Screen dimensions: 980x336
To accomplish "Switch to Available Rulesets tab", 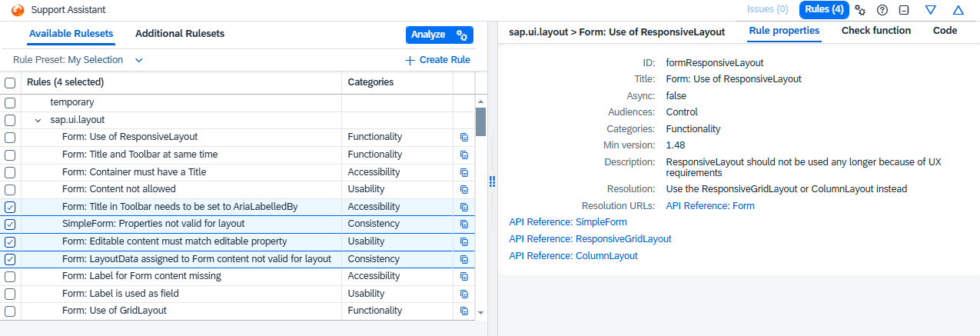I will click(x=71, y=34).
